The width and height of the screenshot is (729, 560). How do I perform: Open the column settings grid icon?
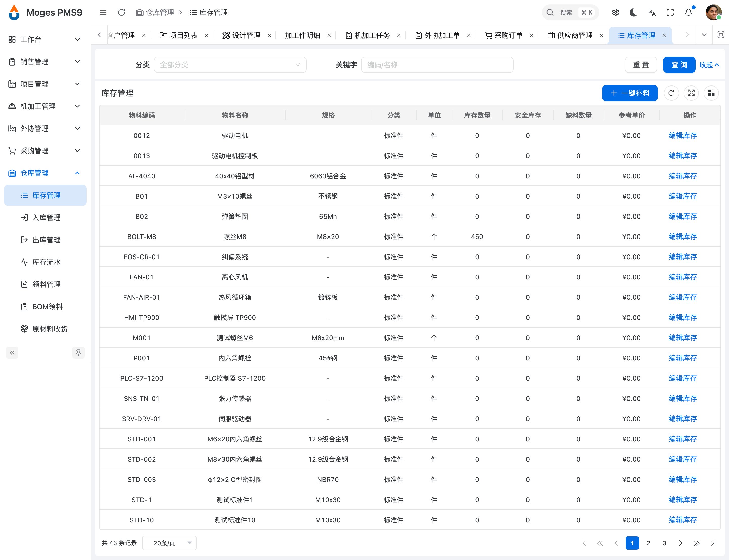click(x=711, y=93)
